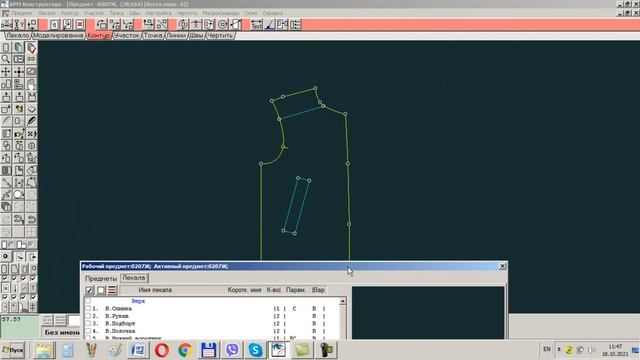This screenshot has width=640, height=360.
Task: Click the concentric circles icon in top toolbar
Action: 222,24
